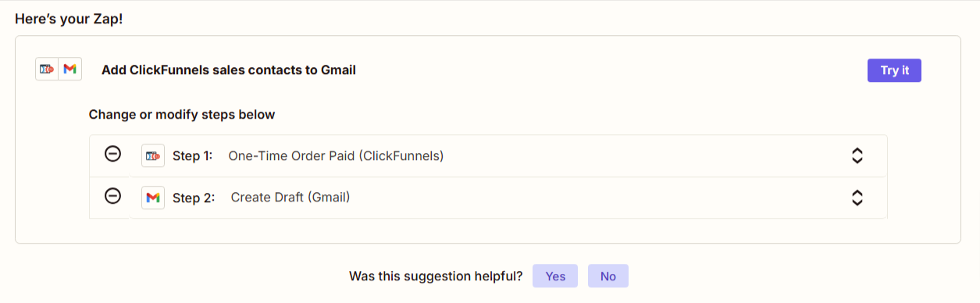Select the Create Draft (Gmail) step
The height and width of the screenshot is (303, 980).
[x=290, y=198]
